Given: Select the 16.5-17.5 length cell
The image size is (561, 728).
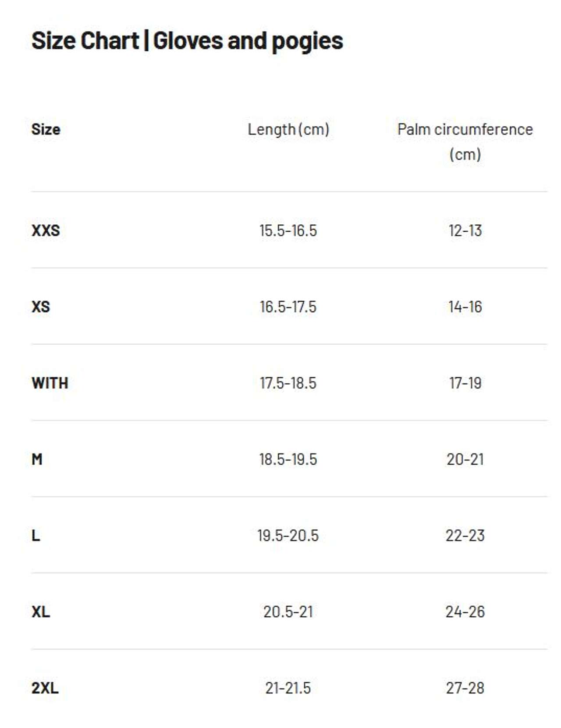Looking at the screenshot, I should coord(288,307).
